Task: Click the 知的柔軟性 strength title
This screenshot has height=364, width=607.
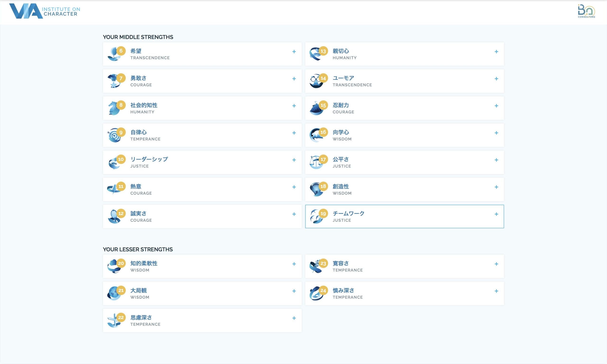Action: tap(144, 263)
